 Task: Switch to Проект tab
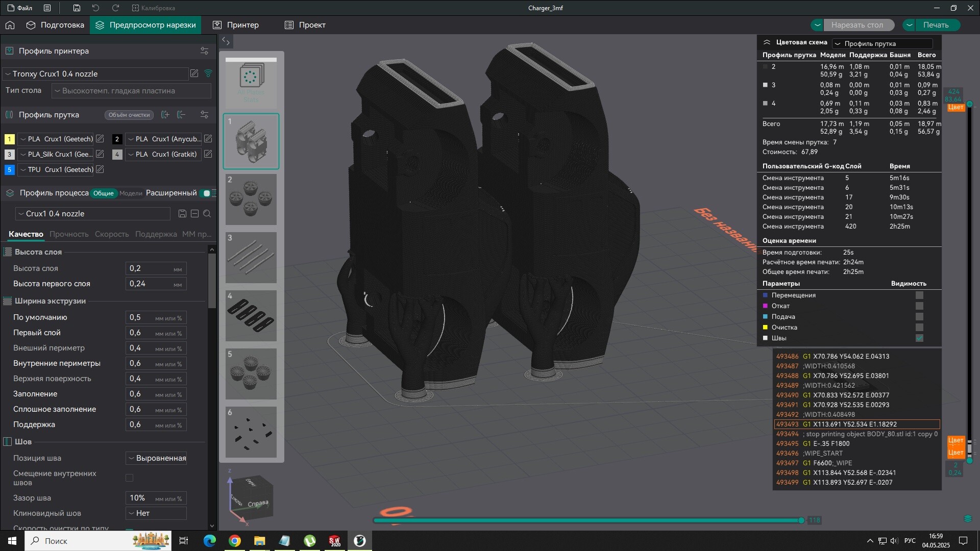tap(305, 25)
